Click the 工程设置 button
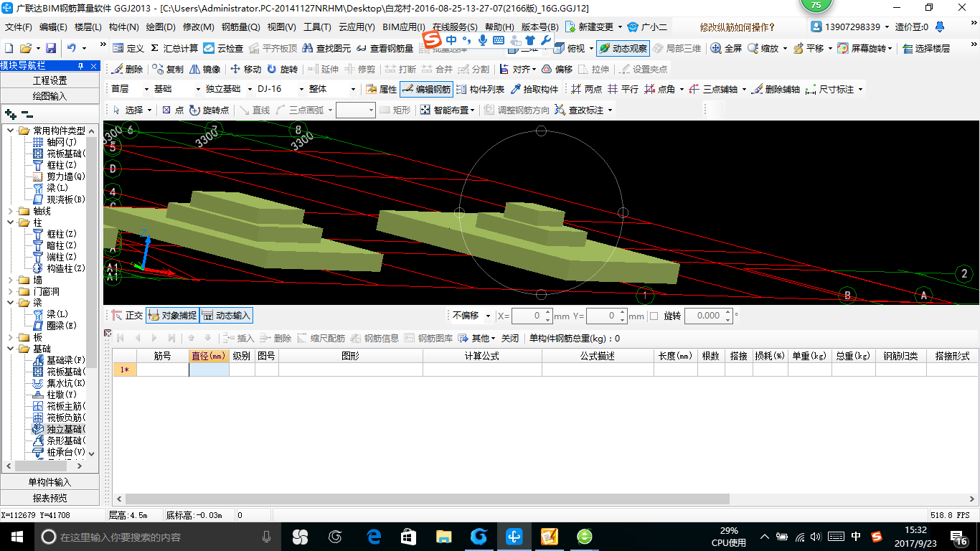The image size is (980, 551). 50,80
